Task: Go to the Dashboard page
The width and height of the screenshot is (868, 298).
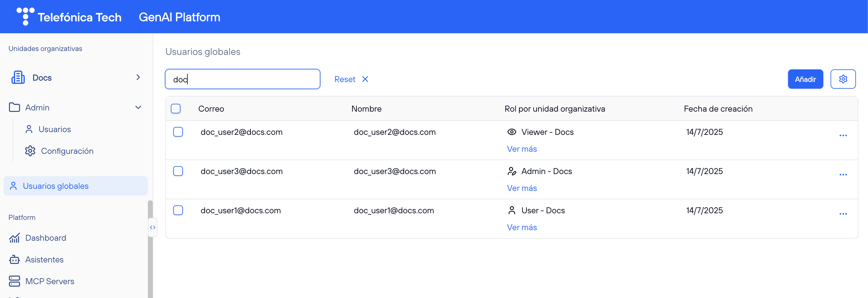Action: [x=46, y=238]
